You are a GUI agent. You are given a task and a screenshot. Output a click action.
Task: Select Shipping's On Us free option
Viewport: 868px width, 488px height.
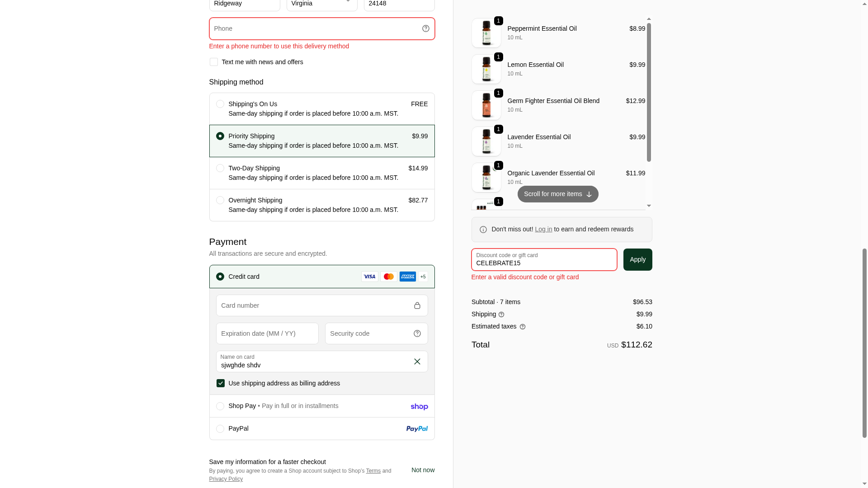click(322, 109)
